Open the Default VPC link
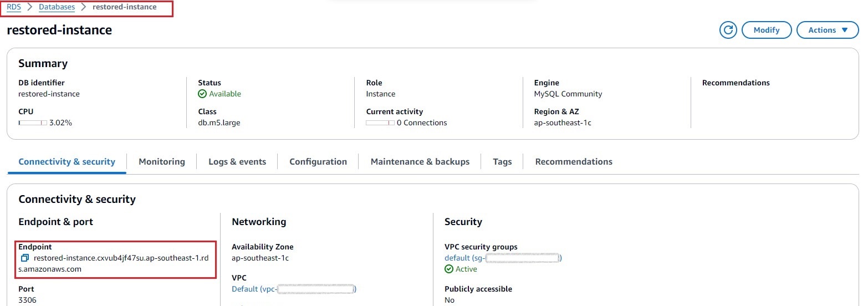Screen dimensions: 868x306 tap(294, 289)
